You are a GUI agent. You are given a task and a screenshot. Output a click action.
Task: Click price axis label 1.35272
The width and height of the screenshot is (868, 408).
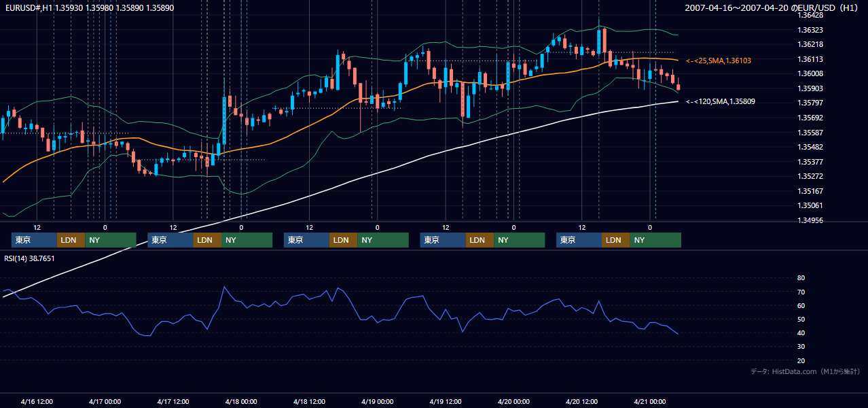(810, 176)
